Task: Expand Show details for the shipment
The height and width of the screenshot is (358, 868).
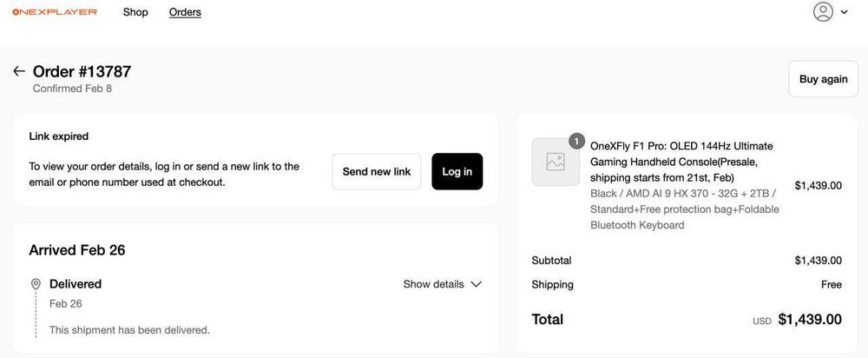Action: (433, 284)
